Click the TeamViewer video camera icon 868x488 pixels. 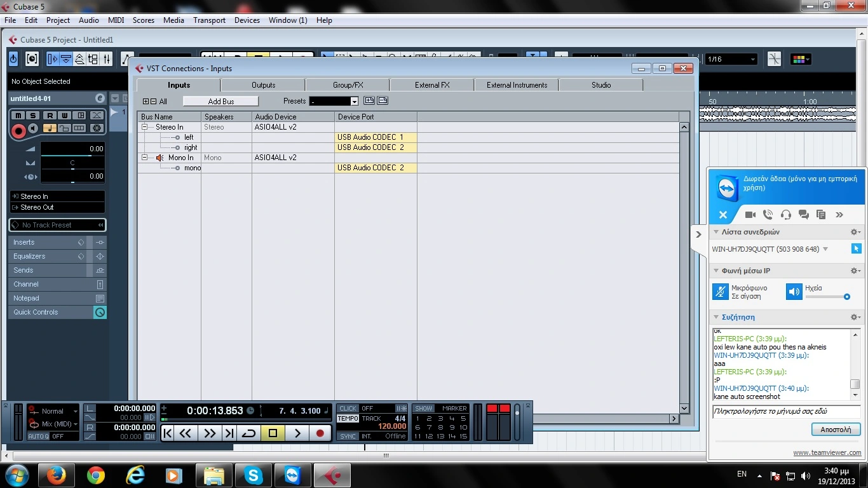pos(750,215)
